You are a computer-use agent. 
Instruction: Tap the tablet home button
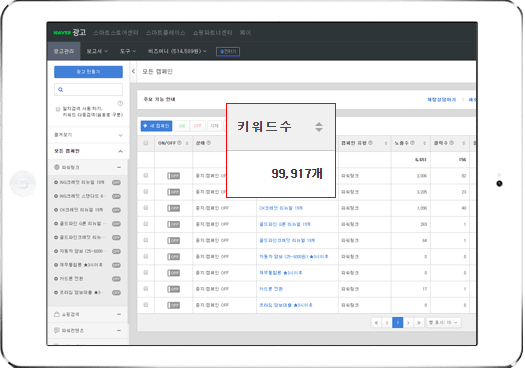click(23, 183)
